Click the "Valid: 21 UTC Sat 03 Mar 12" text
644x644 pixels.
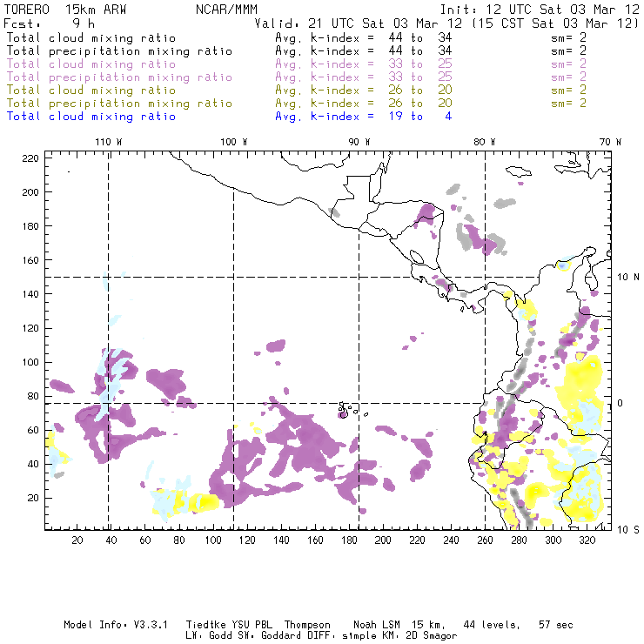click(x=358, y=23)
